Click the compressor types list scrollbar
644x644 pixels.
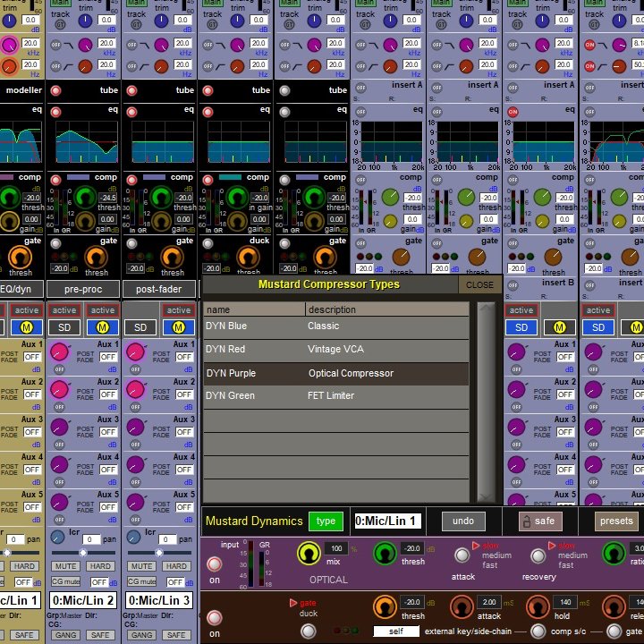487,402
